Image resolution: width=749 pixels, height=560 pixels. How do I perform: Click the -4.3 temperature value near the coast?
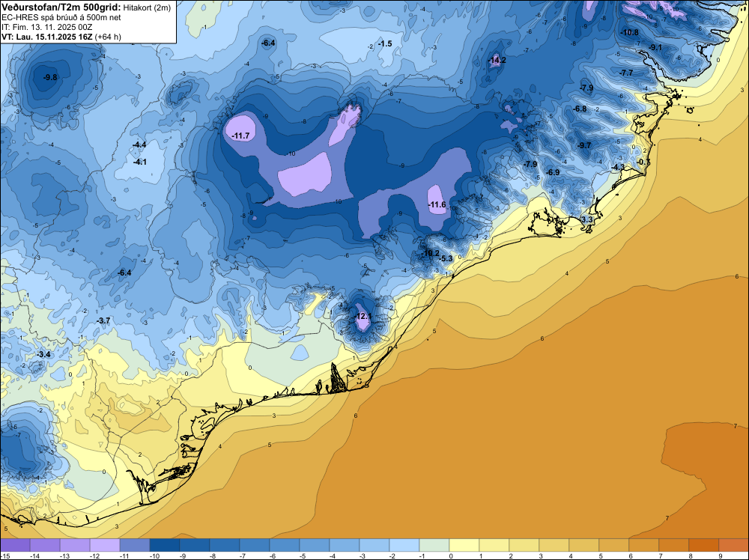pos(618,167)
